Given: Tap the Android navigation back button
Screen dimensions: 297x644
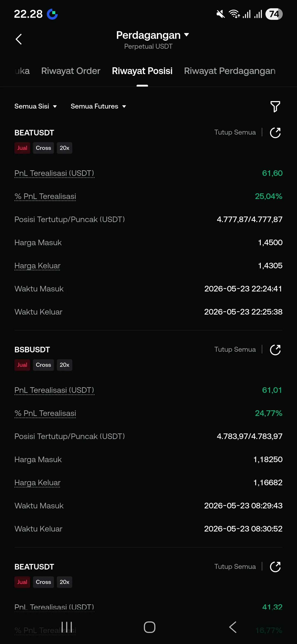Looking at the screenshot, I should point(233,627).
